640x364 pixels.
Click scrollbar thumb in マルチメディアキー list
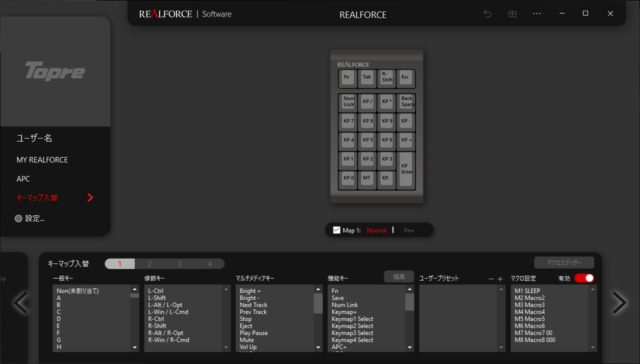(x=318, y=304)
